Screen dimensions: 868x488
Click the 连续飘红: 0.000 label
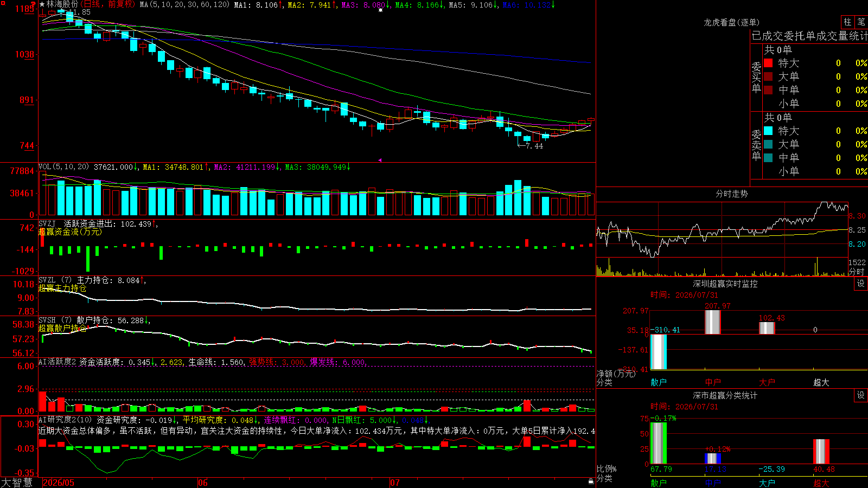coord(296,420)
